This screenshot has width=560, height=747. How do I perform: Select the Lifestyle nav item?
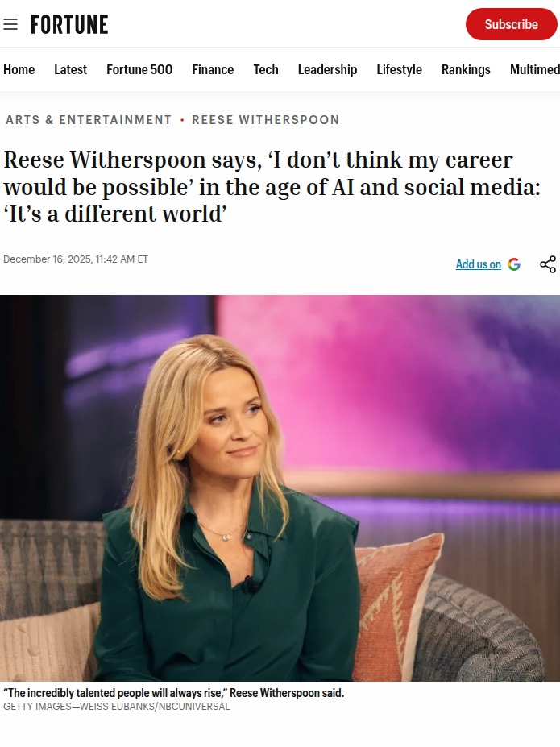click(399, 69)
